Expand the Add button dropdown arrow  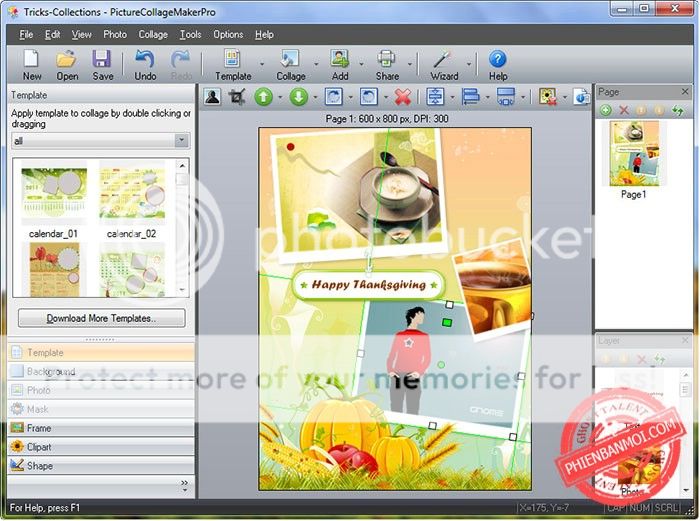(361, 64)
